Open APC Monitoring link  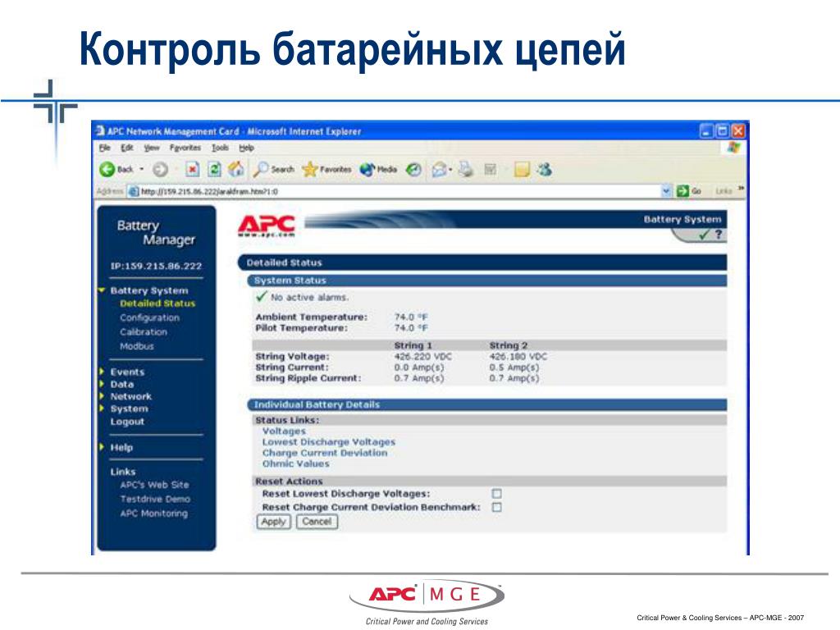pos(153,514)
